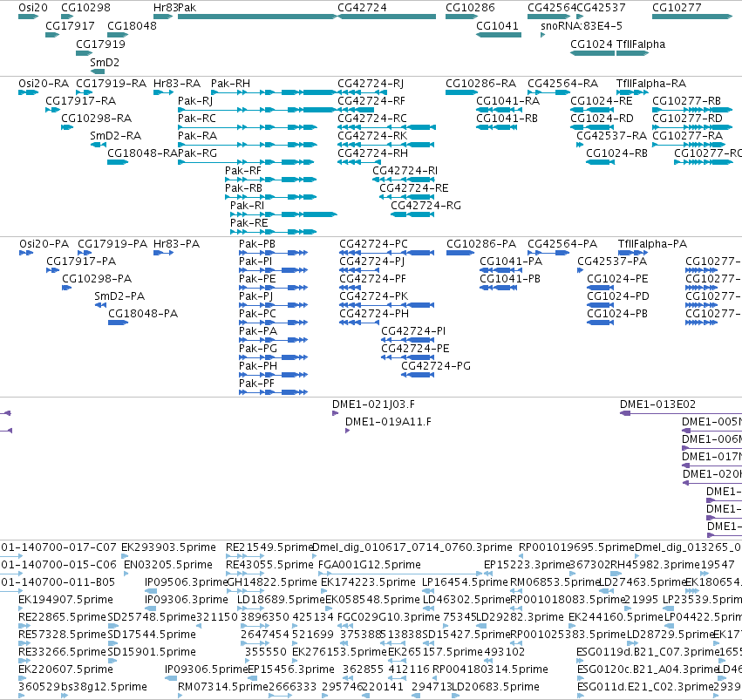This screenshot has height=700, width=742.
Task: Click the EK194907.5prime EST label
Action: pyautogui.click(x=65, y=600)
